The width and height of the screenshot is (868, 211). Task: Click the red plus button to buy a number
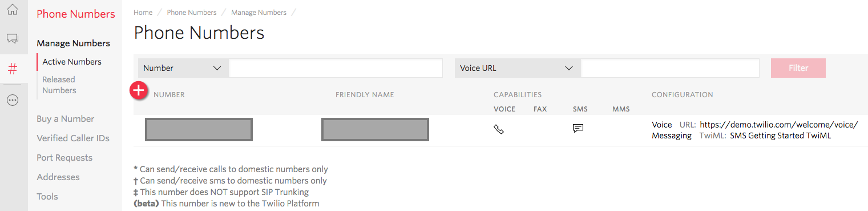[139, 90]
